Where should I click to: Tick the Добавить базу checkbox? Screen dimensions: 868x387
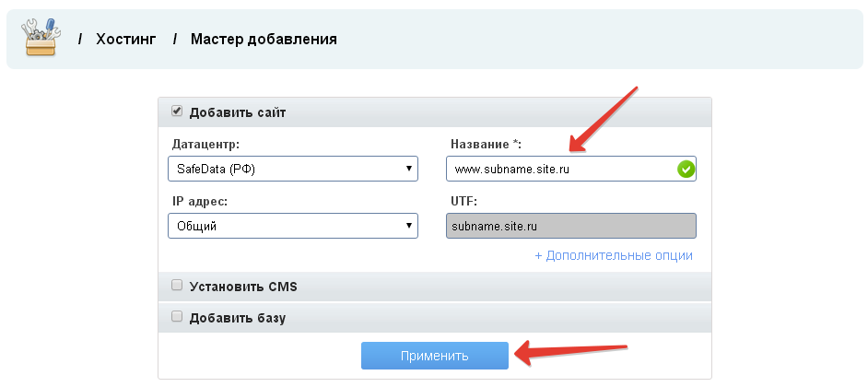(x=177, y=317)
